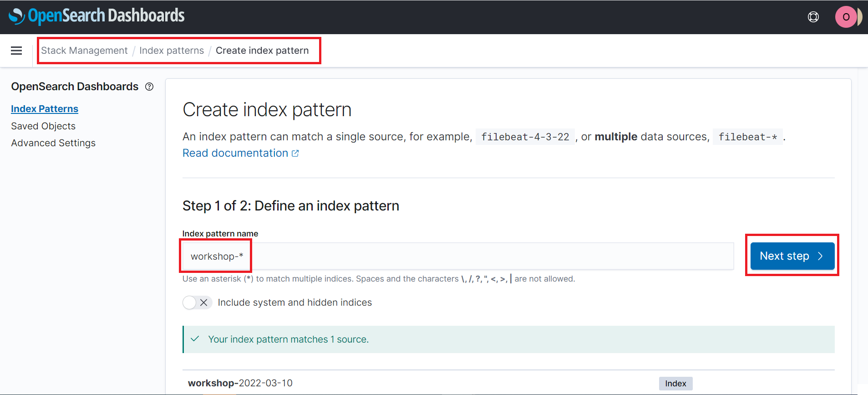Click the Step 1 of 2 heading
This screenshot has height=395, width=868.
click(x=291, y=206)
